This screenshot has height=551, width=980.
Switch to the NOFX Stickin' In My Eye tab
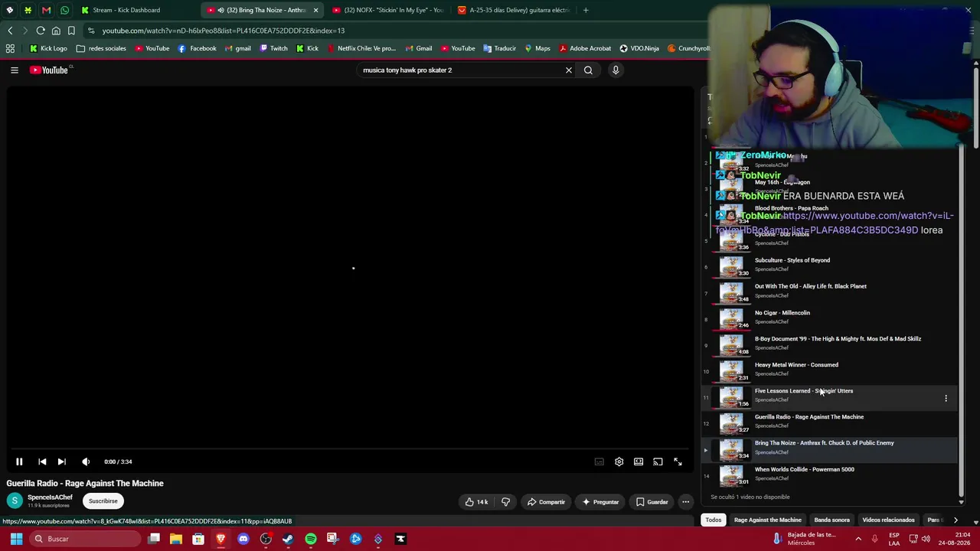(388, 10)
